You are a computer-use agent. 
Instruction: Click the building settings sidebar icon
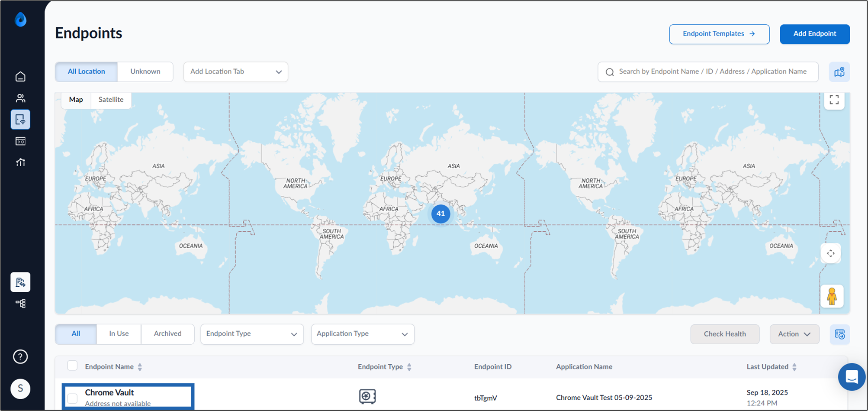20,282
